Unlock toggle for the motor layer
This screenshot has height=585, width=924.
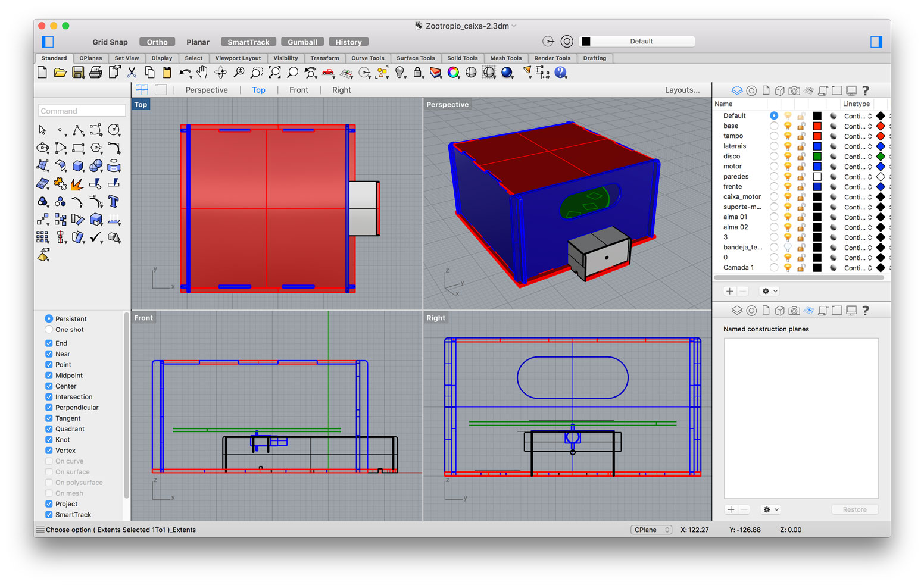(801, 167)
